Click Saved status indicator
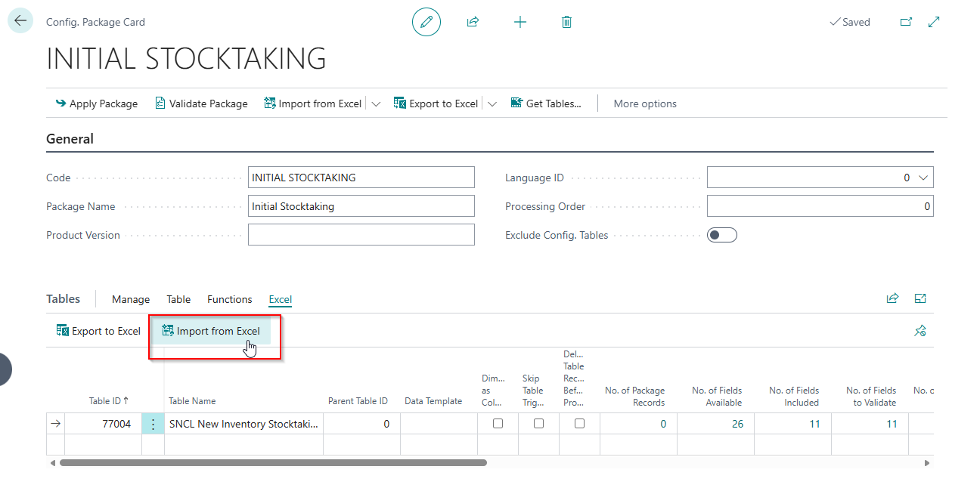 tap(850, 22)
